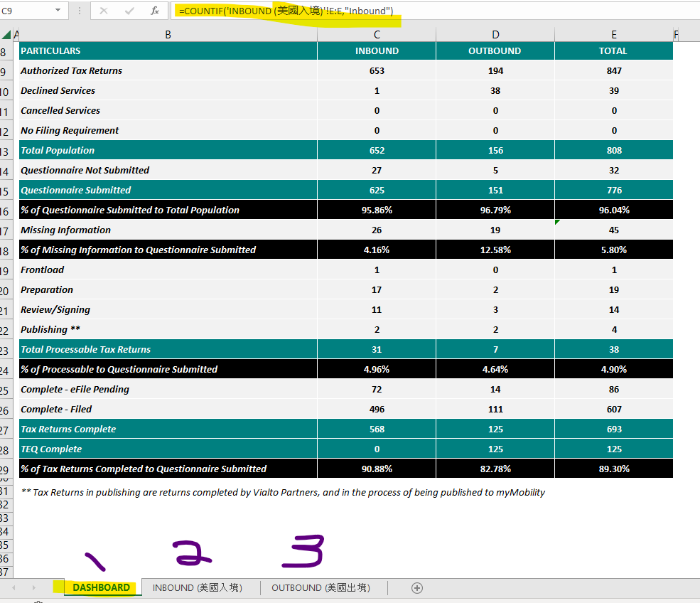The image size is (700, 603).
Task: Select column C by its header
Action: click(x=377, y=33)
